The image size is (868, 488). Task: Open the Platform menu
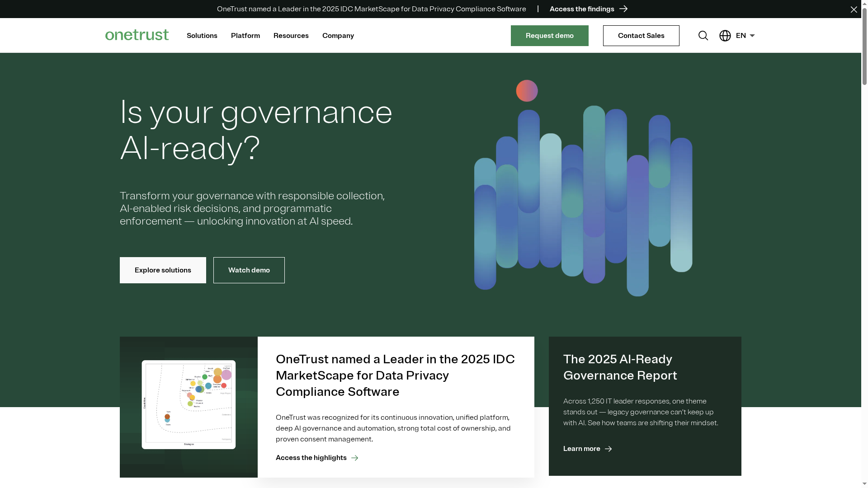(245, 36)
